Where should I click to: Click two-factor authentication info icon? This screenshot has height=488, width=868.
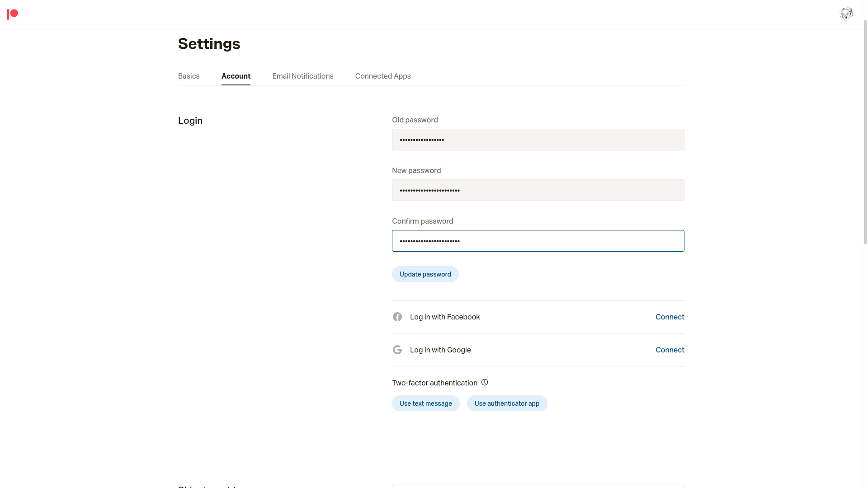[485, 382]
